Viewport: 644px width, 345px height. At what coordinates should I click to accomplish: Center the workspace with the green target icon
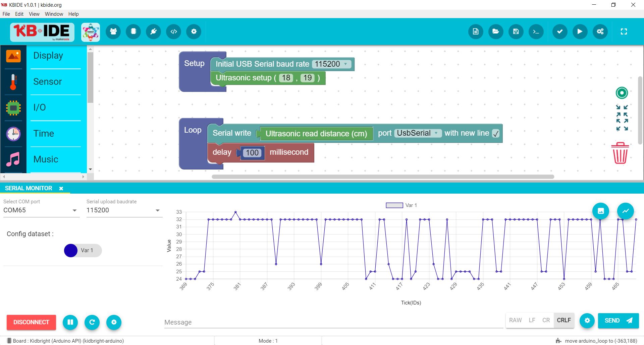[622, 93]
